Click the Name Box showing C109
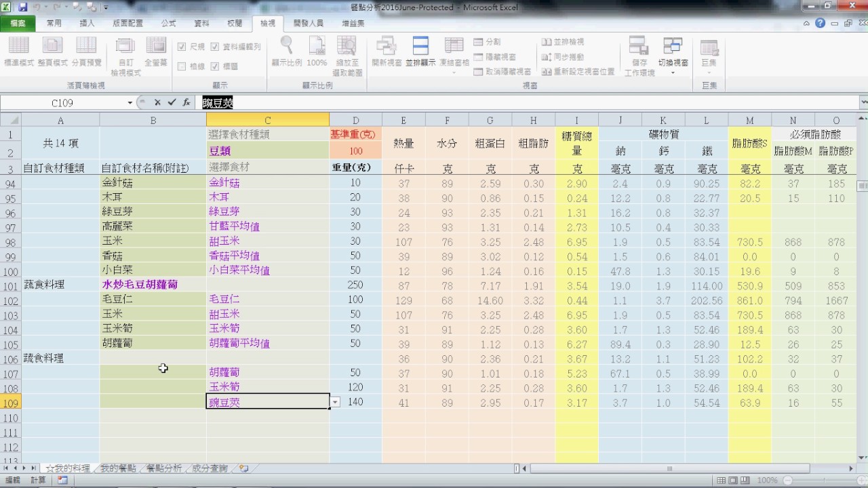This screenshot has width=868, height=488. (x=62, y=103)
